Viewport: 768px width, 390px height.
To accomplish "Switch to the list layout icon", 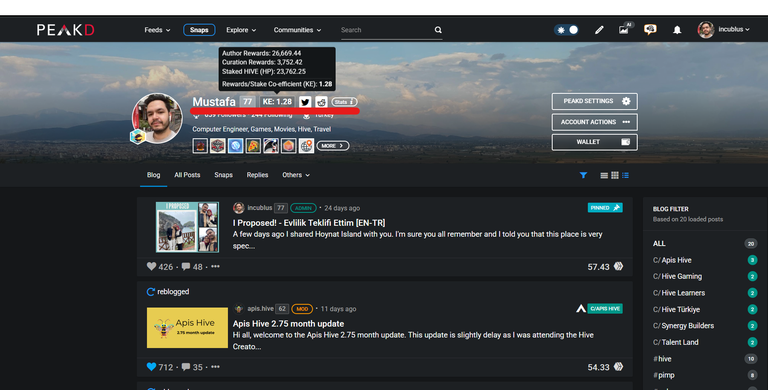I will (604, 175).
